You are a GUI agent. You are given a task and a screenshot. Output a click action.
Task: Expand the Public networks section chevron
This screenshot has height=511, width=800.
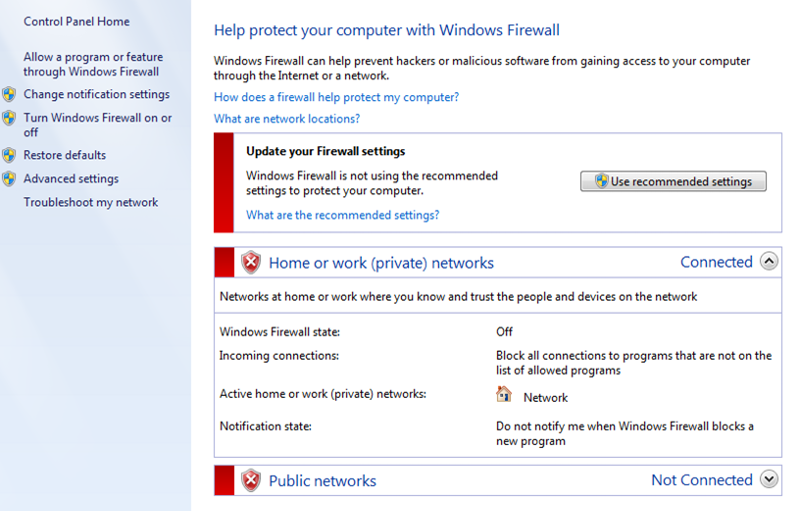[x=769, y=479]
